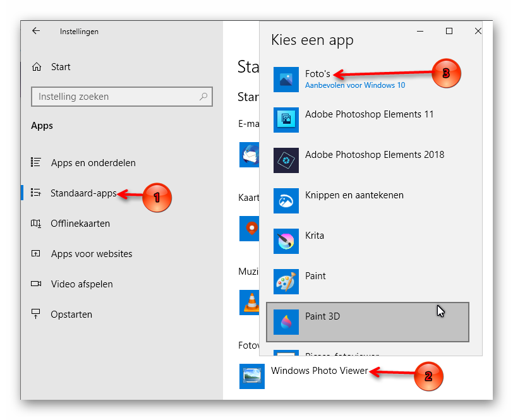Select Standaard-apps in the sidebar

pyautogui.click(x=83, y=193)
